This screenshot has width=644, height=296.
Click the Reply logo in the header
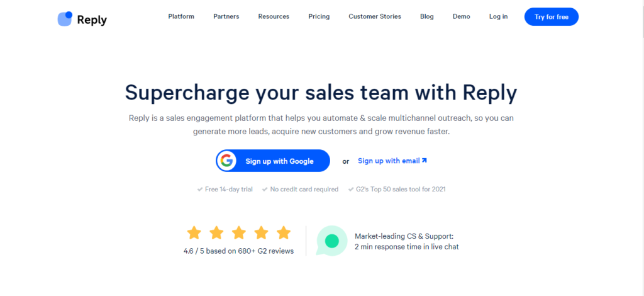click(82, 19)
